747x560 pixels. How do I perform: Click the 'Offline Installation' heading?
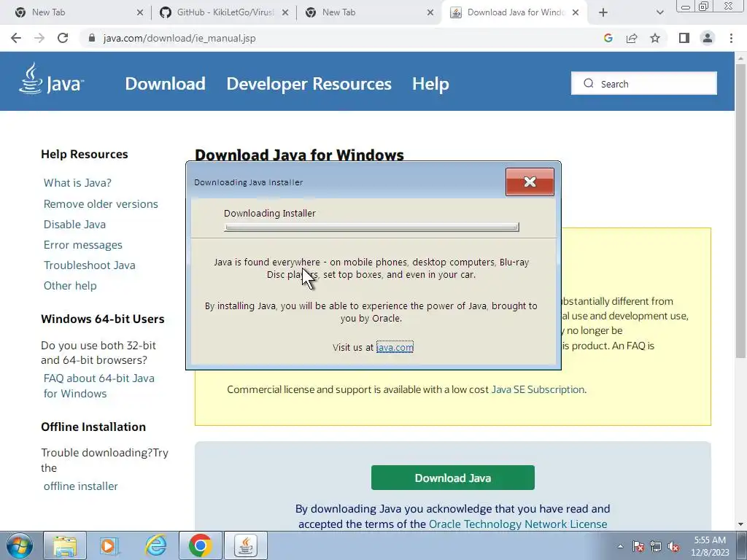[x=93, y=427]
